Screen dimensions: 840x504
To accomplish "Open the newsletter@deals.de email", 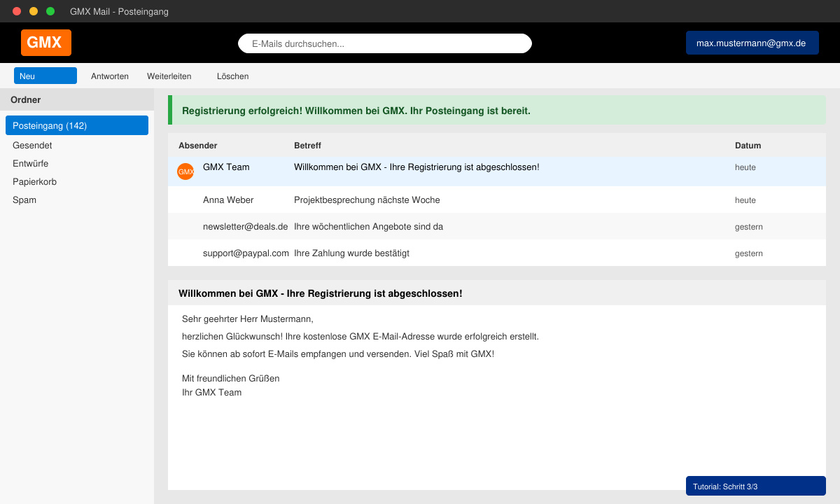I will (246, 227).
